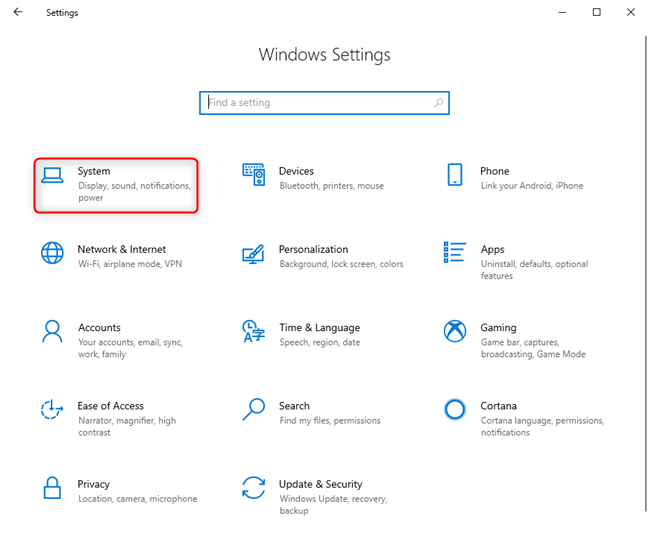The height and width of the screenshot is (533, 648).
Task: Click 'Windows Update, recovery, backup' description
Action: pos(333,505)
